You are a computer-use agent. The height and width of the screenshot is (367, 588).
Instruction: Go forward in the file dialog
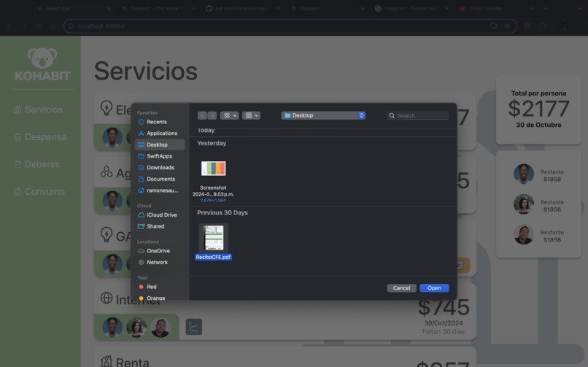point(212,115)
